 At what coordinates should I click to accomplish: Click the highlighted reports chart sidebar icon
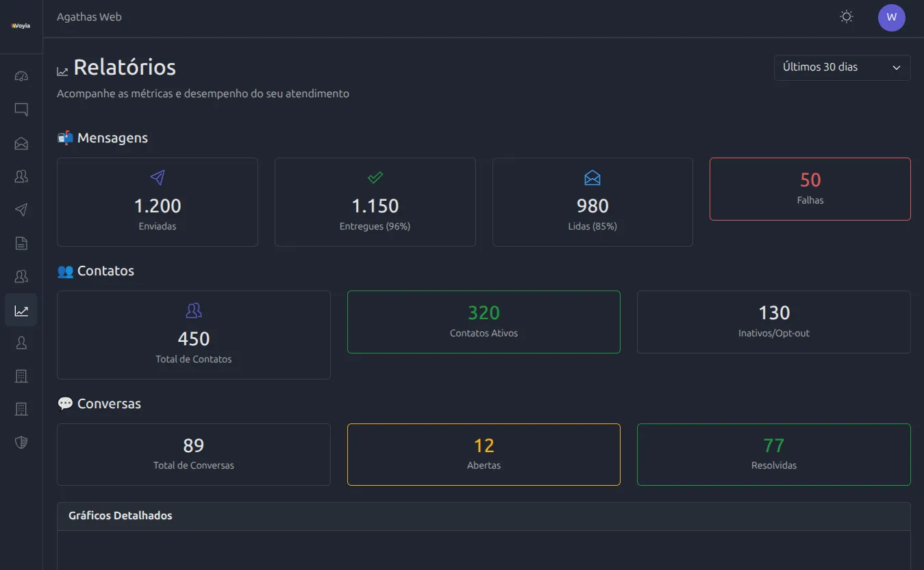click(21, 310)
